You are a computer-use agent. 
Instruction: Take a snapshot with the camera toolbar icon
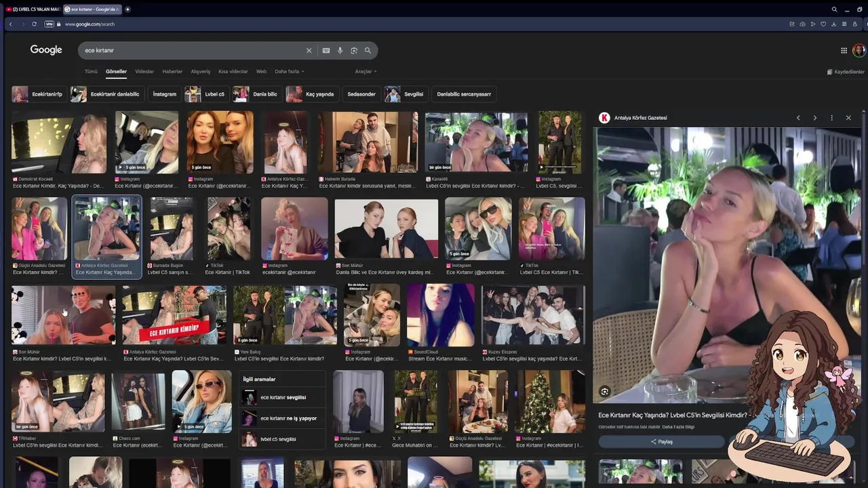click(802, 24)
